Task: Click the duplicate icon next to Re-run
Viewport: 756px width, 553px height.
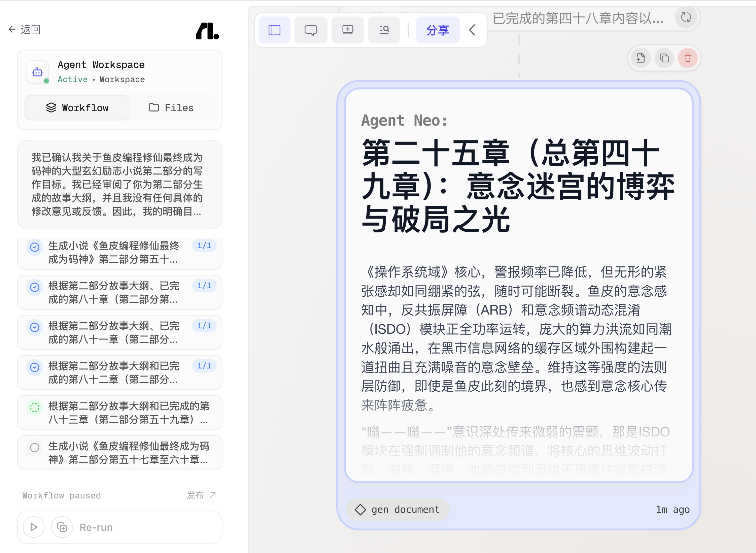Action: point(62,527)
